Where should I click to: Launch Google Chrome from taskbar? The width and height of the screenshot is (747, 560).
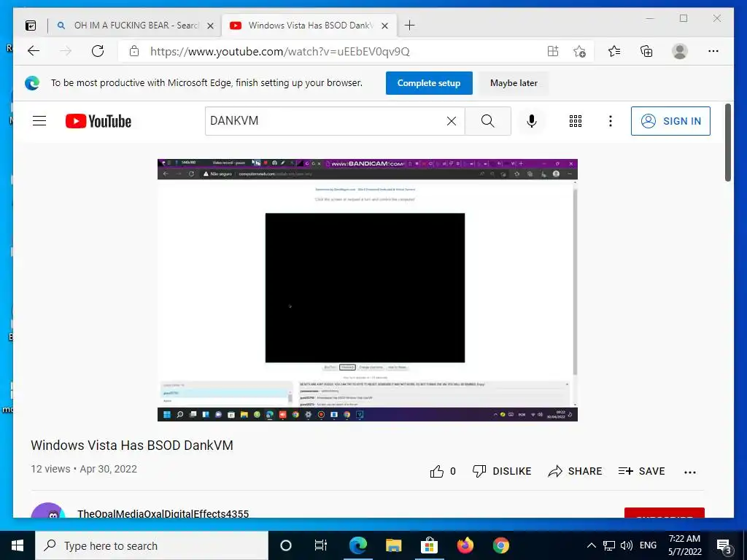[500, 545]
